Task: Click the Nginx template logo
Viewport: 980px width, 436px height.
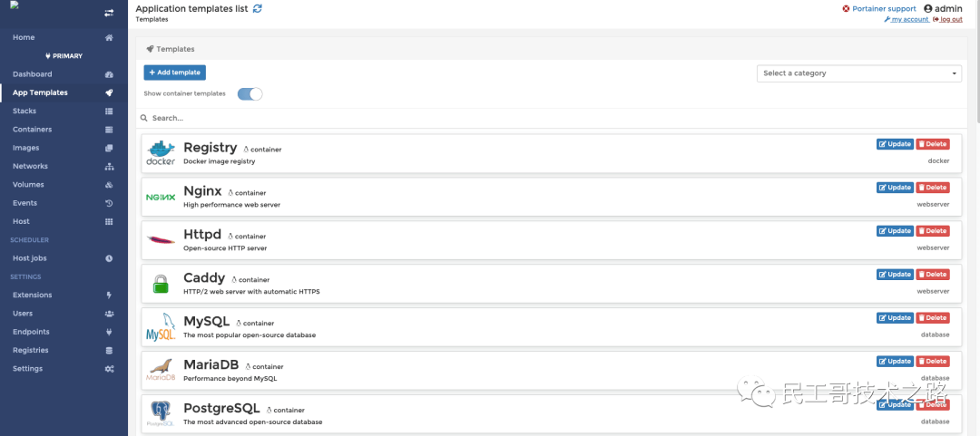Action: pyautogui.click(x=161, y=197)
